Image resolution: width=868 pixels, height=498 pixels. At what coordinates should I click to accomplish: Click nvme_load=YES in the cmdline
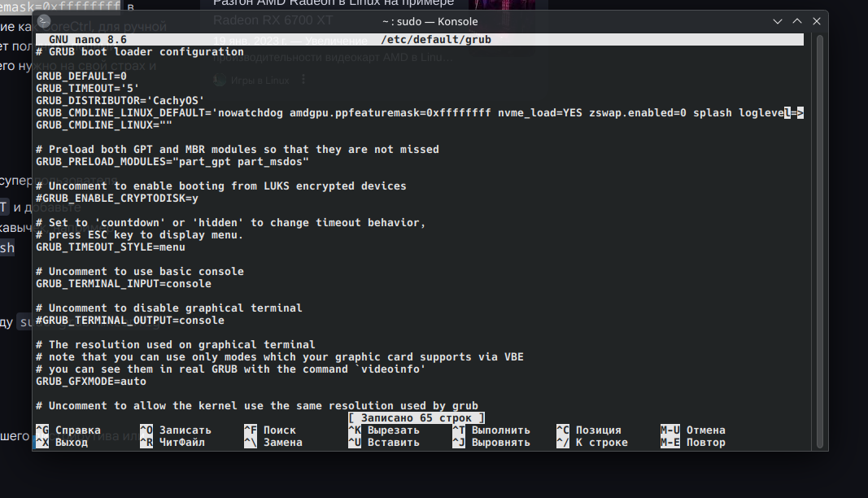coord(539,112)
